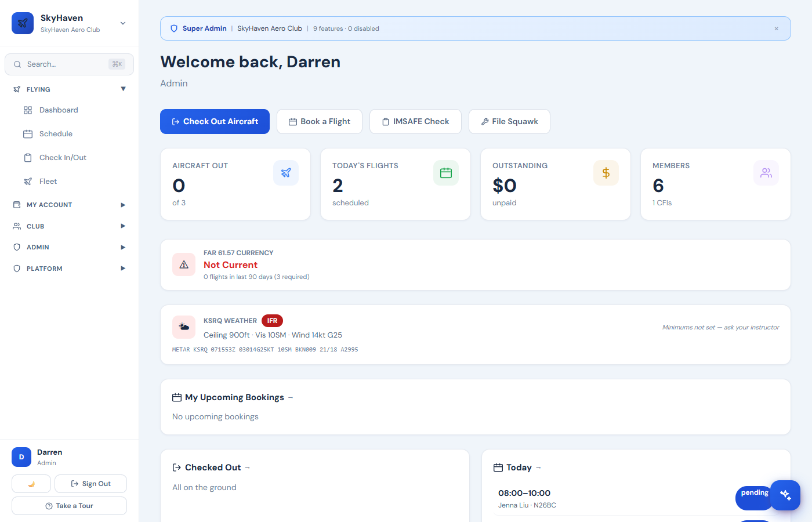Open My Upcoming Bookings arrow link
Viewport: 812px width, 522px height.
(291, 397)
